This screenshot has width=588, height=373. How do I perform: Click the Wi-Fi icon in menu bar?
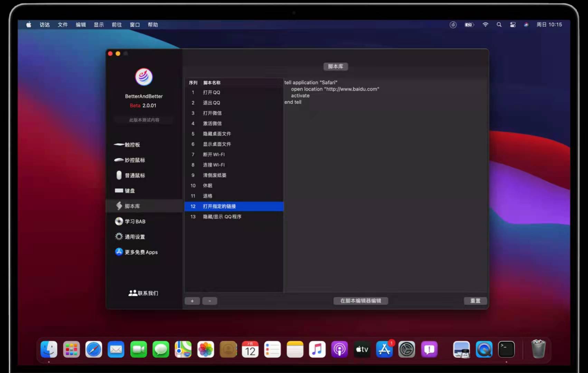(485, 25)
